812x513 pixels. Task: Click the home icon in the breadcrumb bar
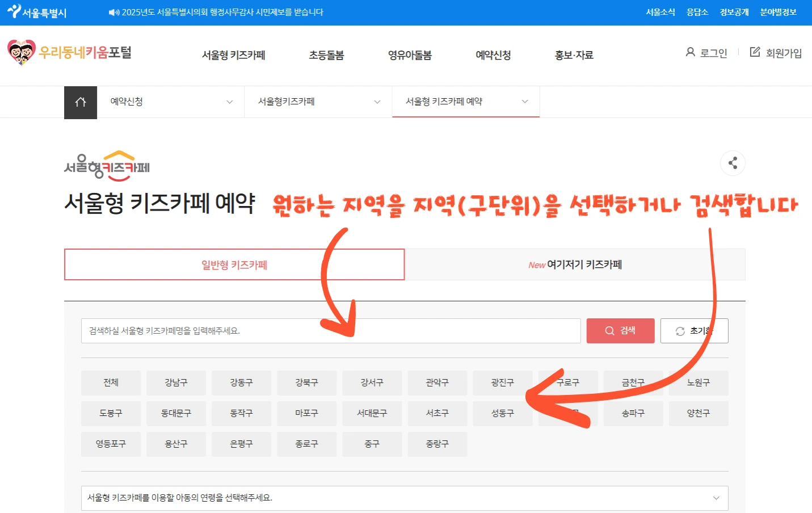point(80,102)
